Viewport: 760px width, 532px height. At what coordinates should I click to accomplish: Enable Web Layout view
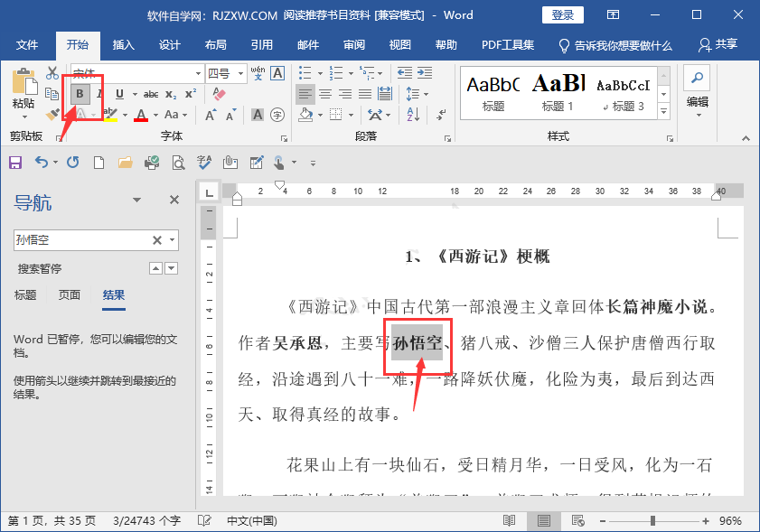click(577, 520)
